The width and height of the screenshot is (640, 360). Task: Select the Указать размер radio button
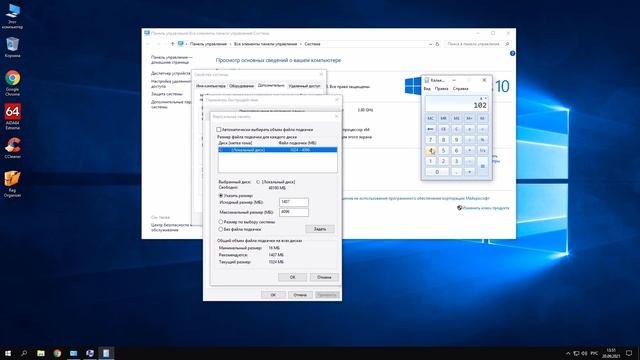pyautogui.click(x=221, y=196)
